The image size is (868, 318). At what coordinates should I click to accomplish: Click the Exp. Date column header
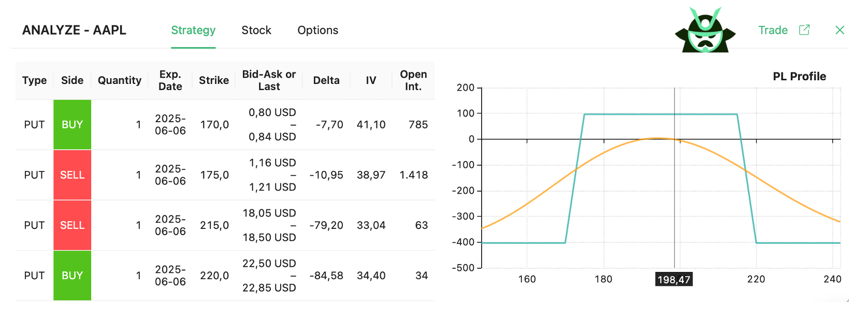pyautogui.click(x=170, y=80)
